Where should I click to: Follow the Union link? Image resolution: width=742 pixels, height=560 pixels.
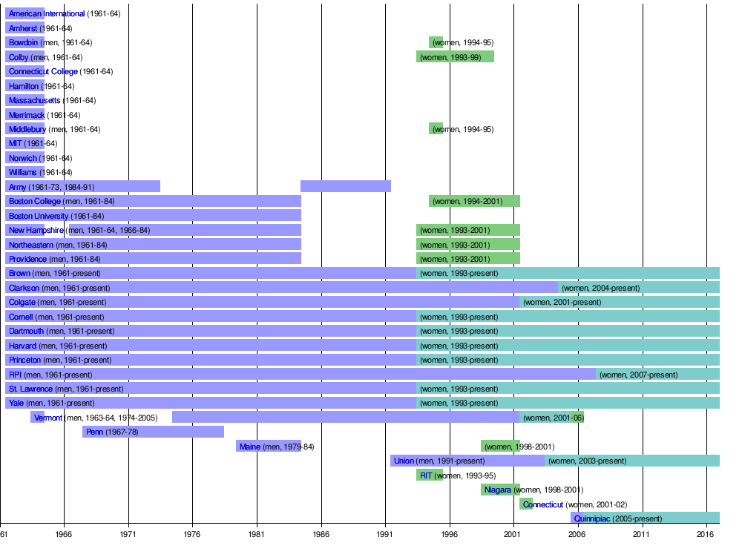click(x=404, y=461)
